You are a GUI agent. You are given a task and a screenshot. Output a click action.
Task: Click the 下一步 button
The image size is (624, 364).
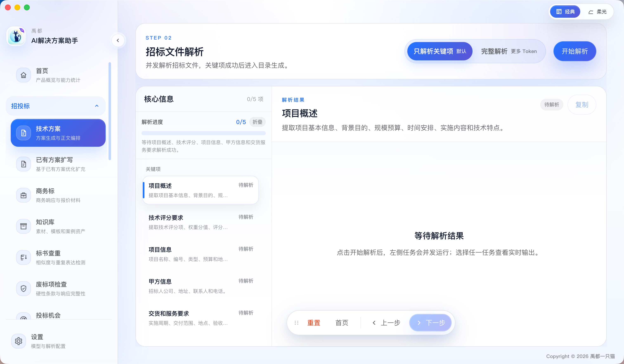[430, 323]
